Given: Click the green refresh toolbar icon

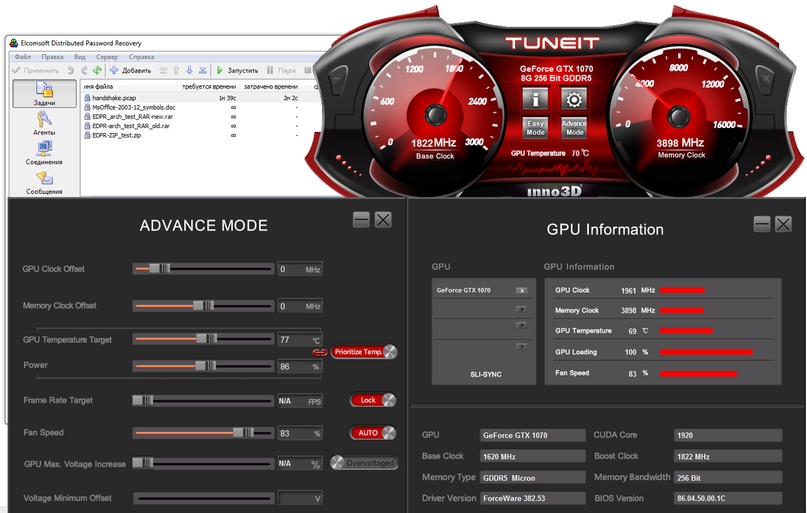Looking at the screenshot, I should tap(97, 70).
